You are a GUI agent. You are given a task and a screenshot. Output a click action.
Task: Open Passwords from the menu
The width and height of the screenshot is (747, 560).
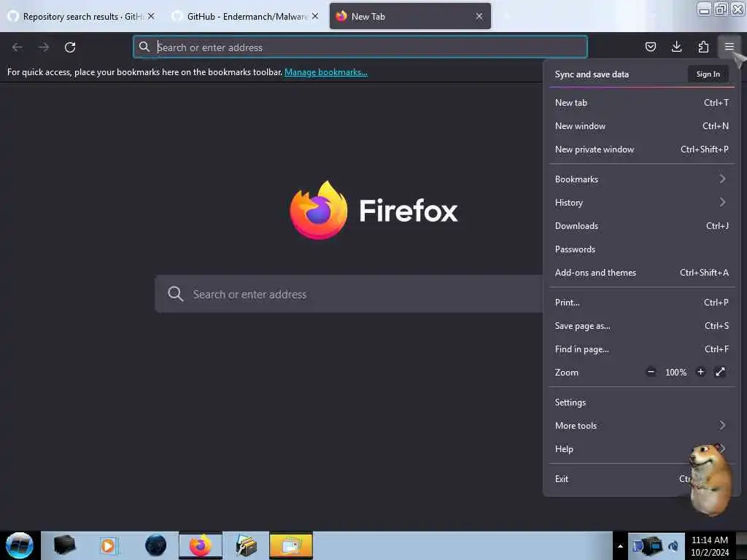tap(641, 249)
